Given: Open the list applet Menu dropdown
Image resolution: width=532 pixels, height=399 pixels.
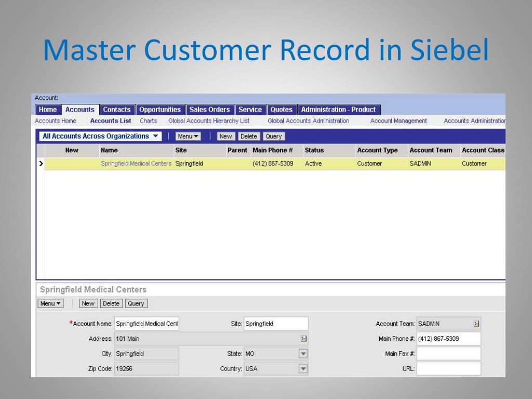Looking at the screenshot, I should (x=188, y=137).
